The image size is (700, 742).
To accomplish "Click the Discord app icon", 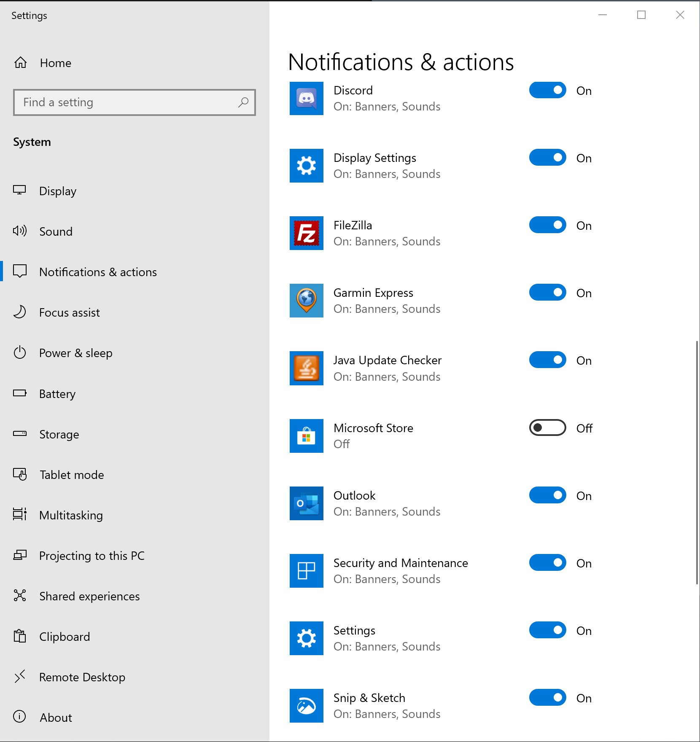I will point(306,99).
